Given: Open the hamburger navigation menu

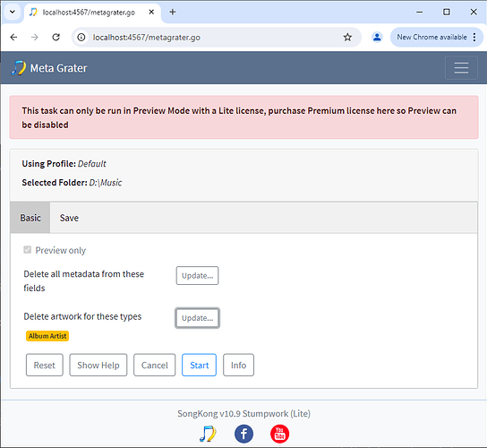Looking at the screenshot, I should 461,68.
